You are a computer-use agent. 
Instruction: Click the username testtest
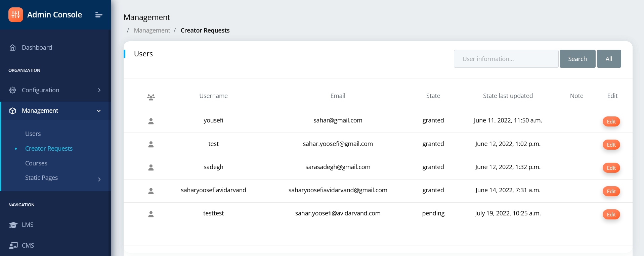click(x=213, y=213)
